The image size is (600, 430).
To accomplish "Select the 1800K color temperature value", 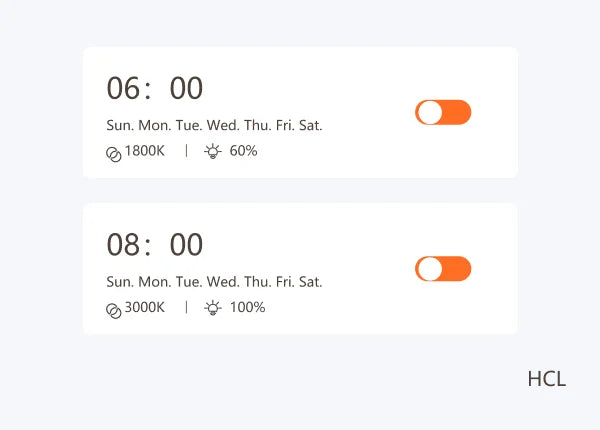I will click(144, 151).
